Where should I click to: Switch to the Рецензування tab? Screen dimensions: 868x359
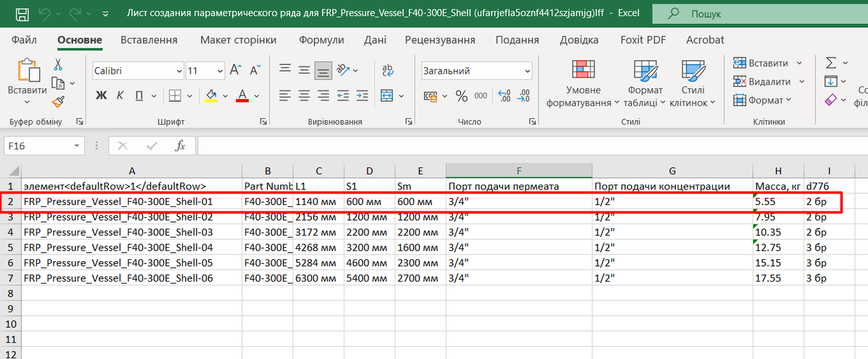(440, 40)
